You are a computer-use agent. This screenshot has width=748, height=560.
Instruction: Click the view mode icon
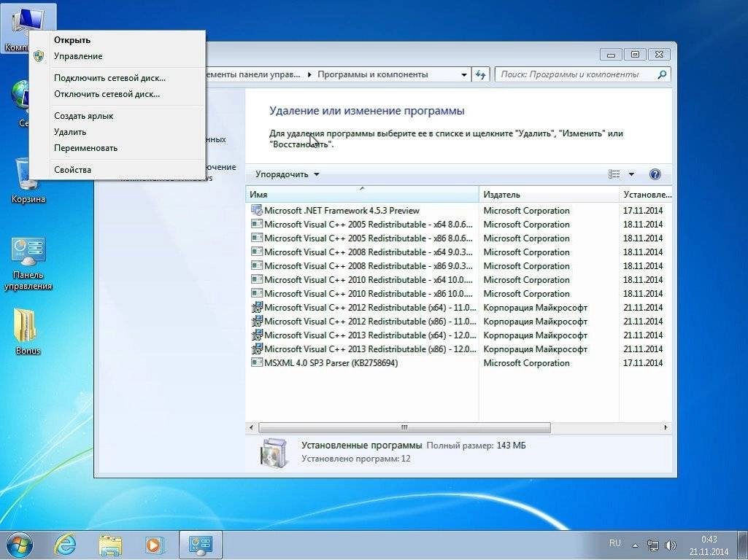click(x=614, y=174)
